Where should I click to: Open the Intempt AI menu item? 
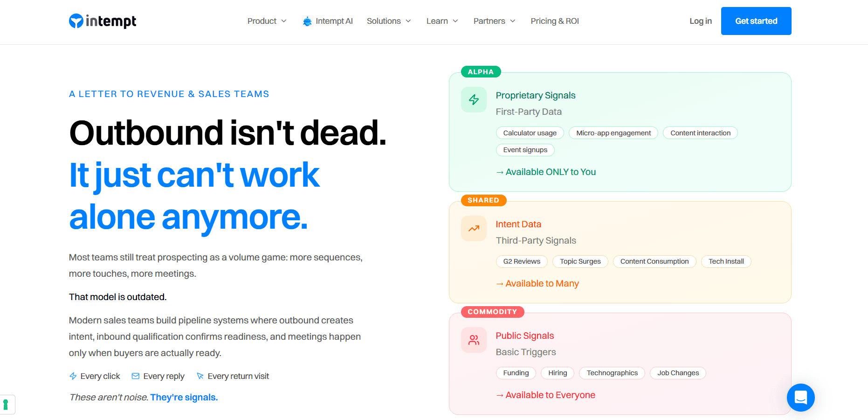coord(334,21)
